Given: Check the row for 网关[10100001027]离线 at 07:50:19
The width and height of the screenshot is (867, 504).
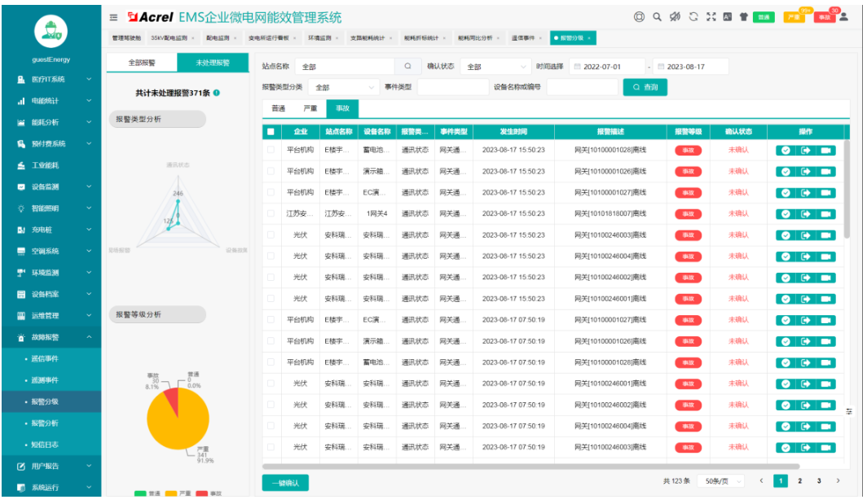Looking at the screenshot, I should pos(271,320).
